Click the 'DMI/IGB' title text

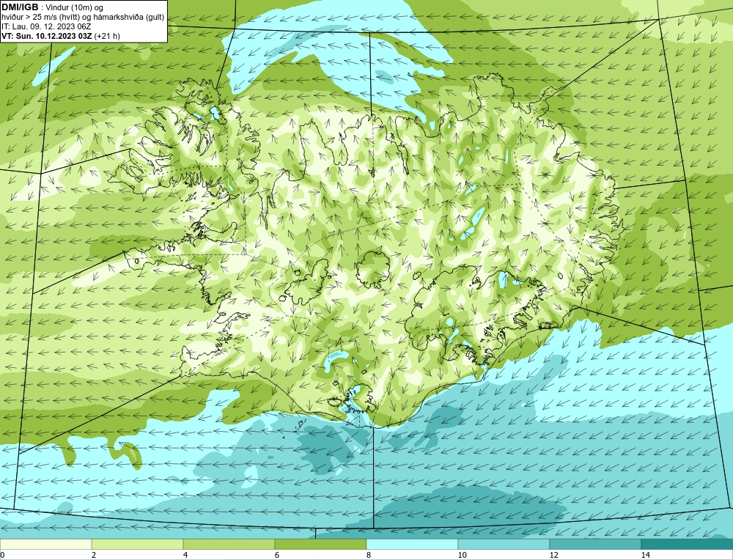20,7
